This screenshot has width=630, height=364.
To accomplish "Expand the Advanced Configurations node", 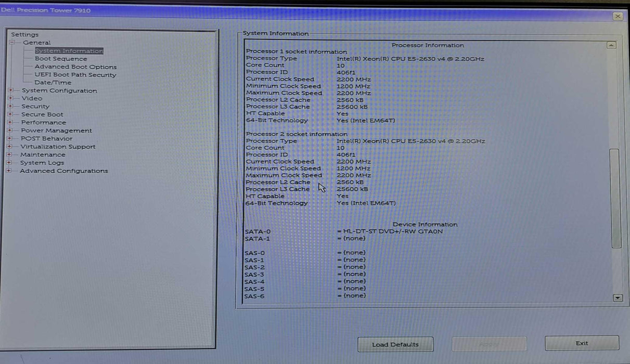I will point(9,171).
